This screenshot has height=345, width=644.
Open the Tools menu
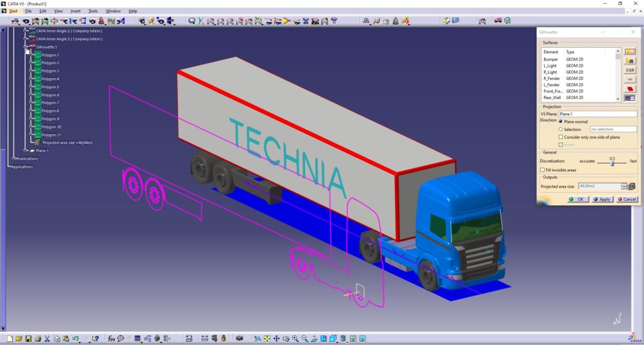click(x=93, y=11)
